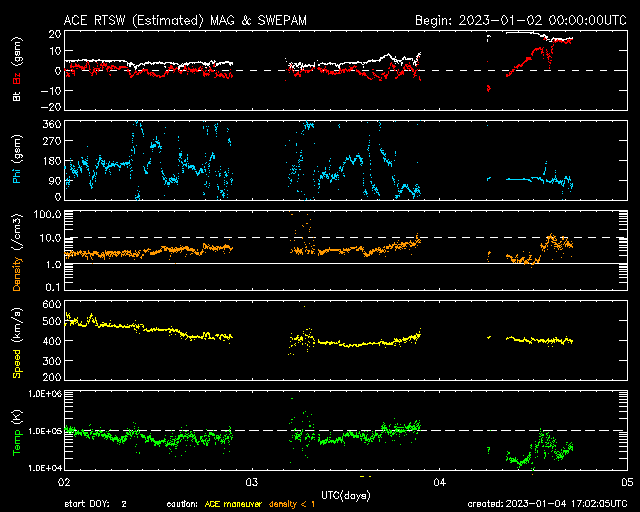Image resolution: width=640 pixels, height=512 pixels.
Task: Click the 'UTC(days)' x-axis label
Action: [x=346, y=496]
